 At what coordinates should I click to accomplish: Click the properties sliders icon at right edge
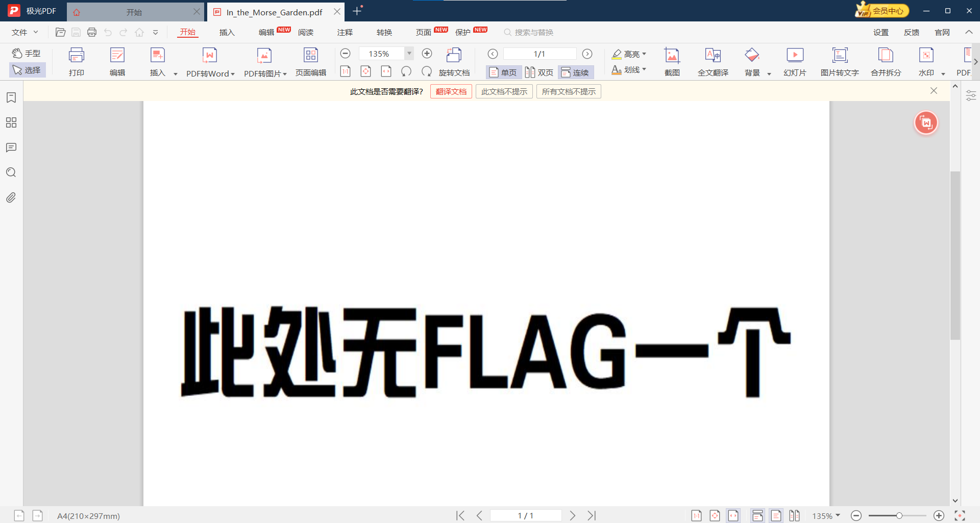coord(971,95)
